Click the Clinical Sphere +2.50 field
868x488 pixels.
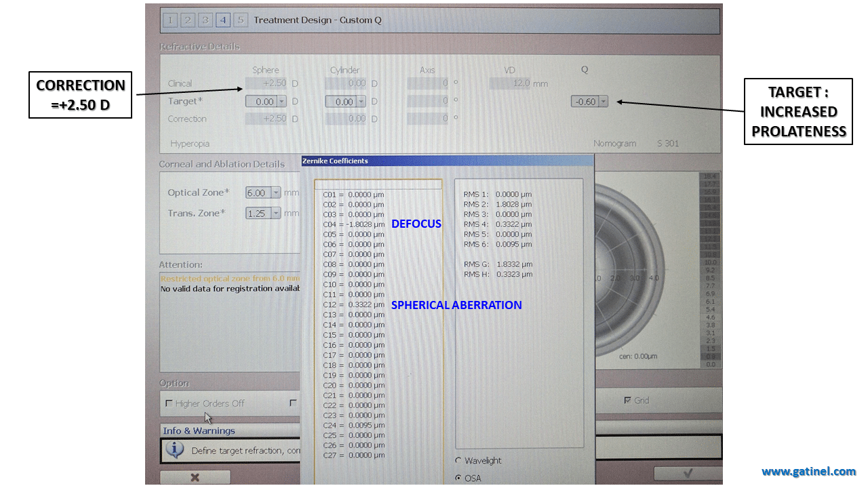coord(266,83)
